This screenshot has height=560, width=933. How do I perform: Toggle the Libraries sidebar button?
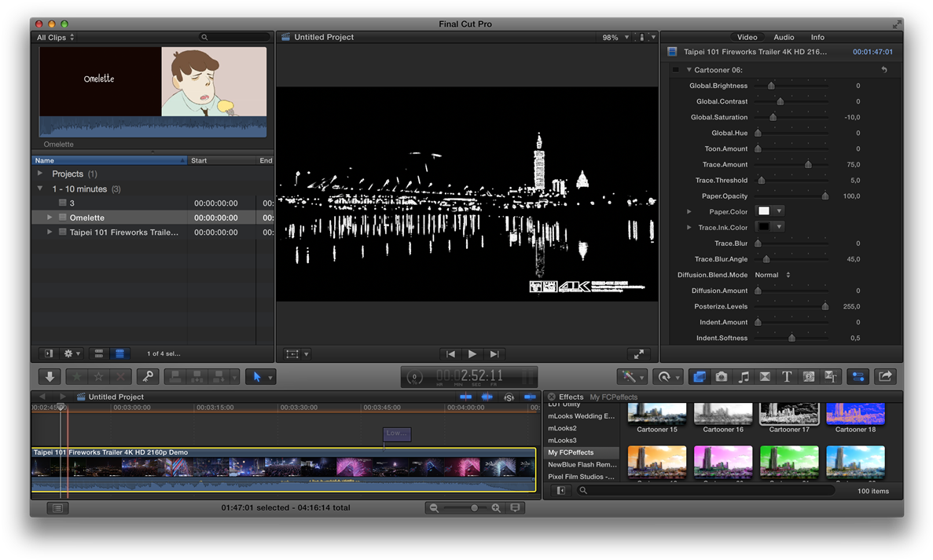pyautogui.click(x=49, y=353)
